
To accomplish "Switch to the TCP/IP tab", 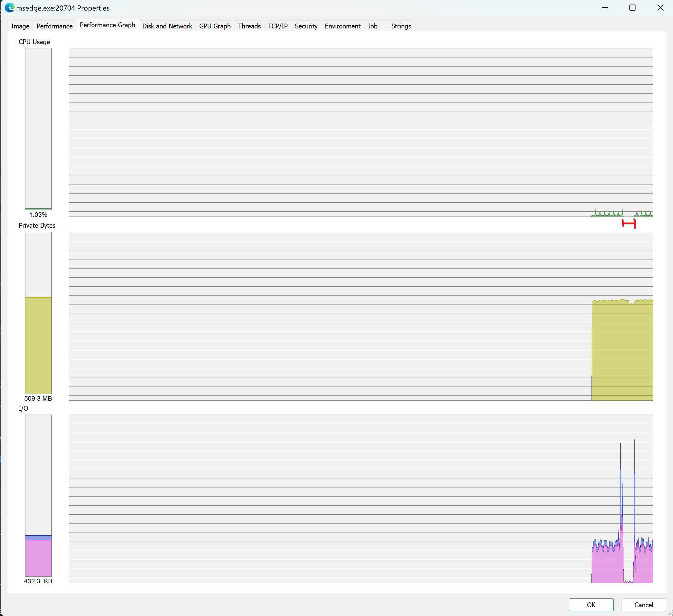I will click(277, 26).
